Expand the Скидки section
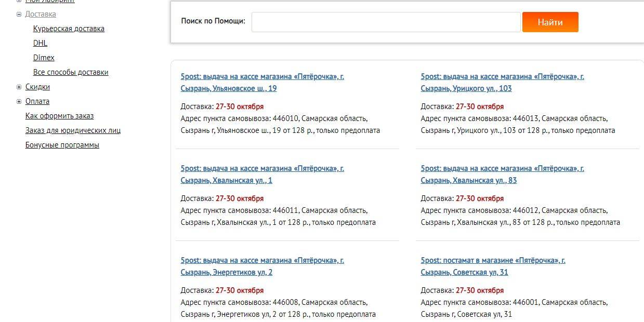The height and width of the screenshot is (322, 644). (19, 87)
